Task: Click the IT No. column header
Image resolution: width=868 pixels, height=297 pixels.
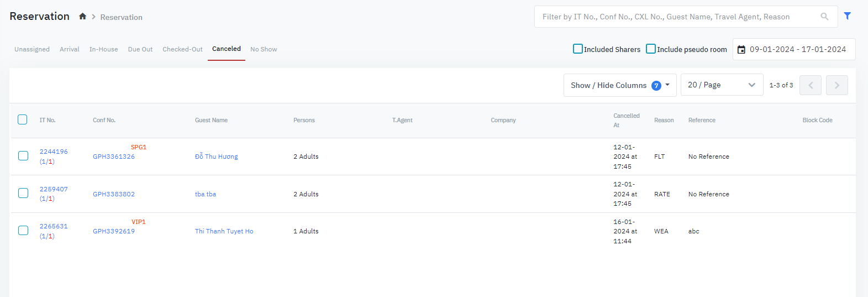Action: (x=48, y=120)
